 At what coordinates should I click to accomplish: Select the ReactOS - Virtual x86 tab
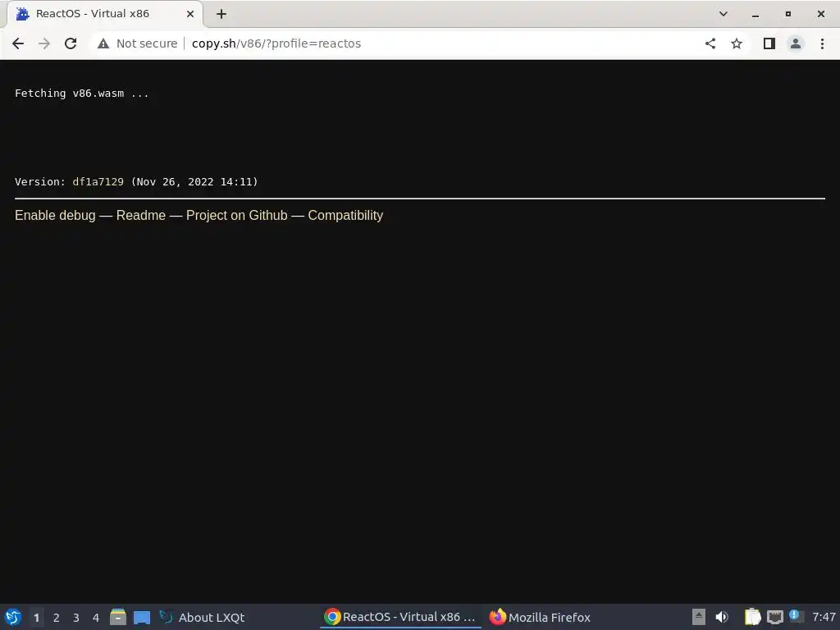104,14
